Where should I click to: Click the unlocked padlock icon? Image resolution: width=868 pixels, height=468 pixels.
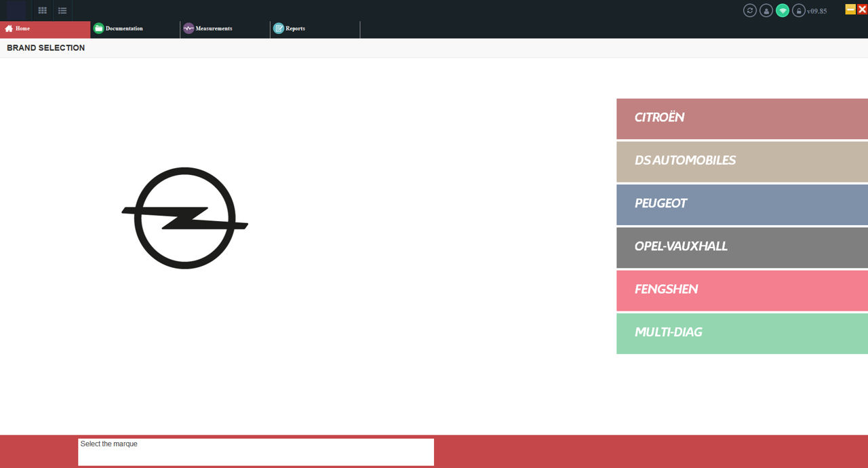799,10
